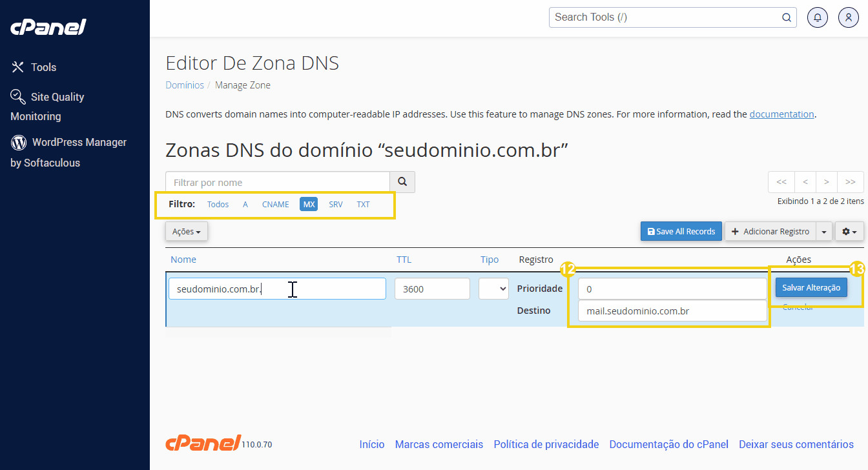Open Deixar seus comentários footer link

click(796, 444)
